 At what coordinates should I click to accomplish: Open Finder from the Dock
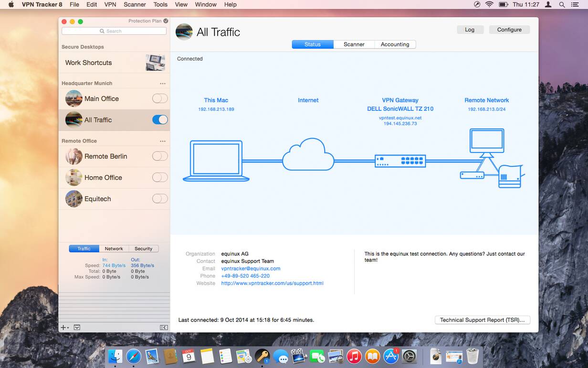coord(115,356)
